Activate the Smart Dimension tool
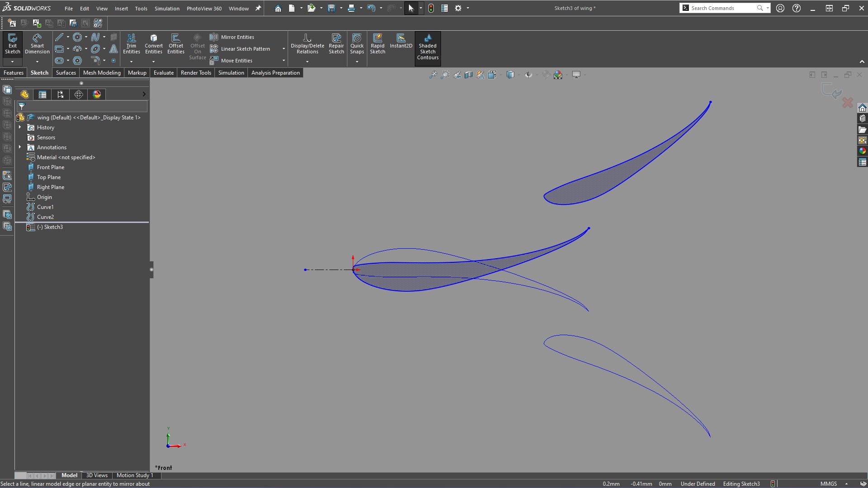Screen dimensions: 868x488 (x=37, y=44)
